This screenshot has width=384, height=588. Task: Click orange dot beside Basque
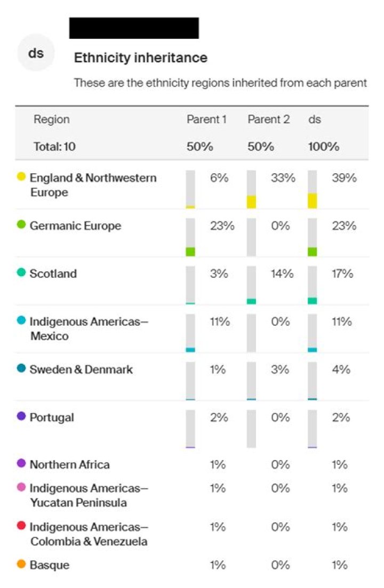21,564
